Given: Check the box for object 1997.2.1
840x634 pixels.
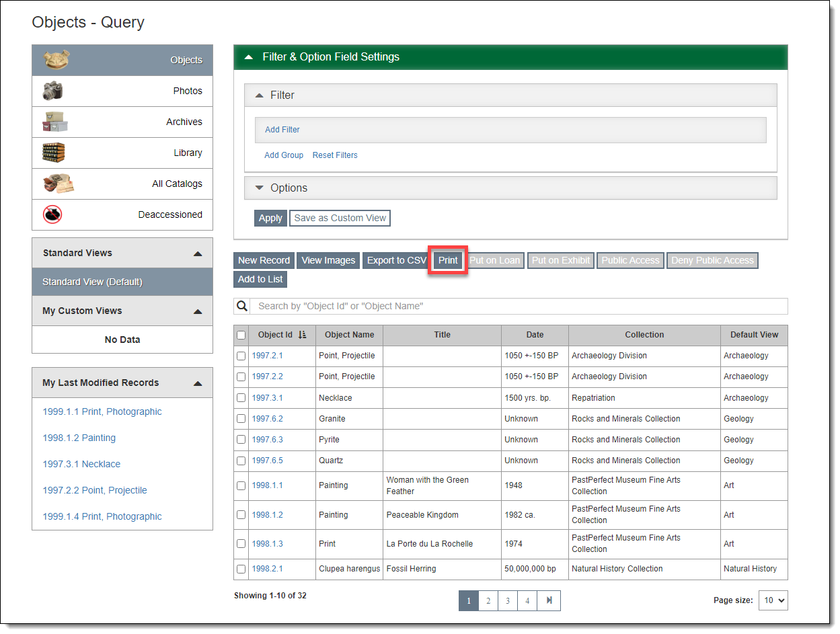Looking at the screenshot, I should click(241, 356).
